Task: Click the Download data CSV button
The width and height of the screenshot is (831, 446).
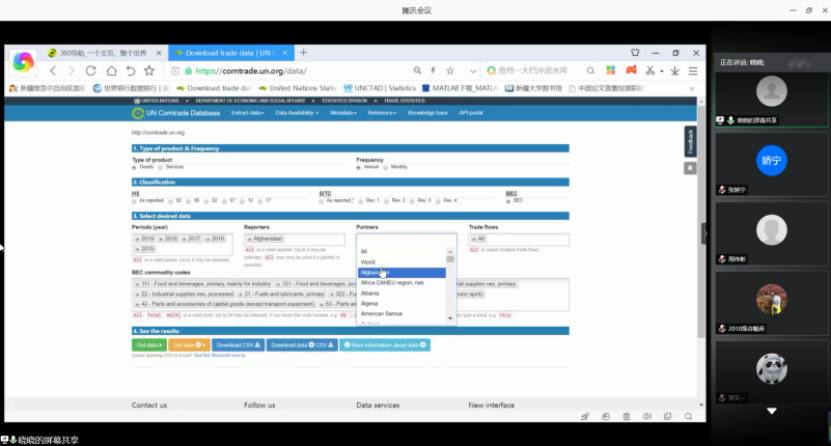Action: (302, 345)
